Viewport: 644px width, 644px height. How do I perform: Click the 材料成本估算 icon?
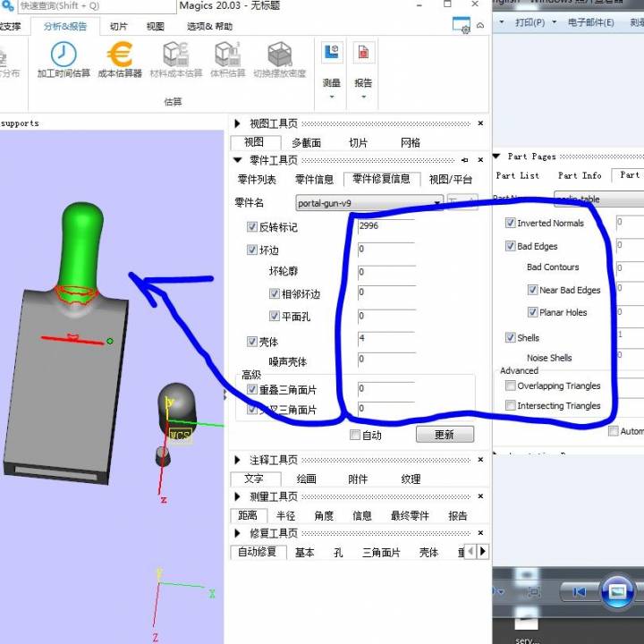175,55
